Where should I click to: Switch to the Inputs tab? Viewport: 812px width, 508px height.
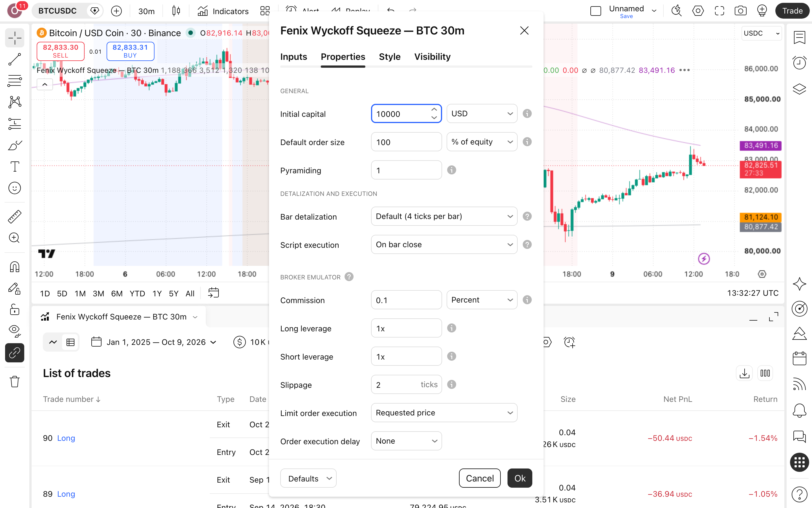point(294,57)
